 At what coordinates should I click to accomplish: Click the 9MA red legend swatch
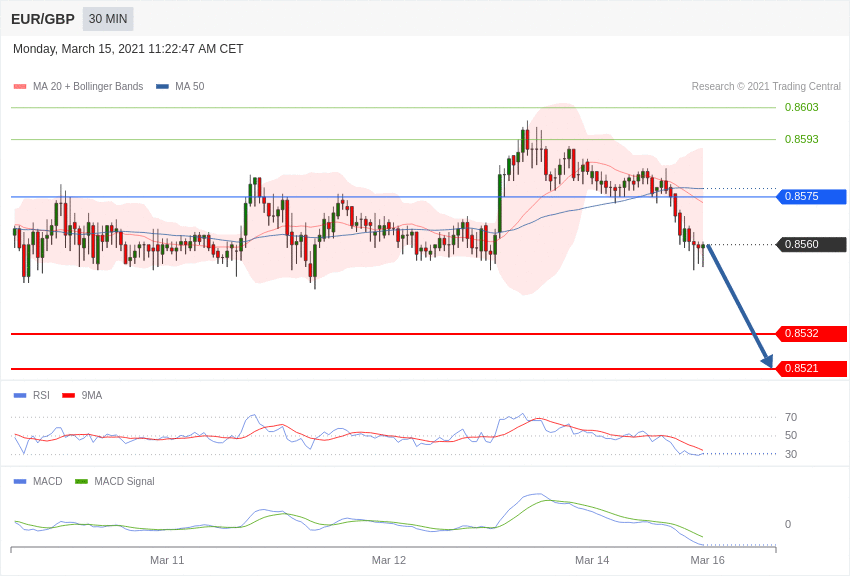tap(68, 396)
